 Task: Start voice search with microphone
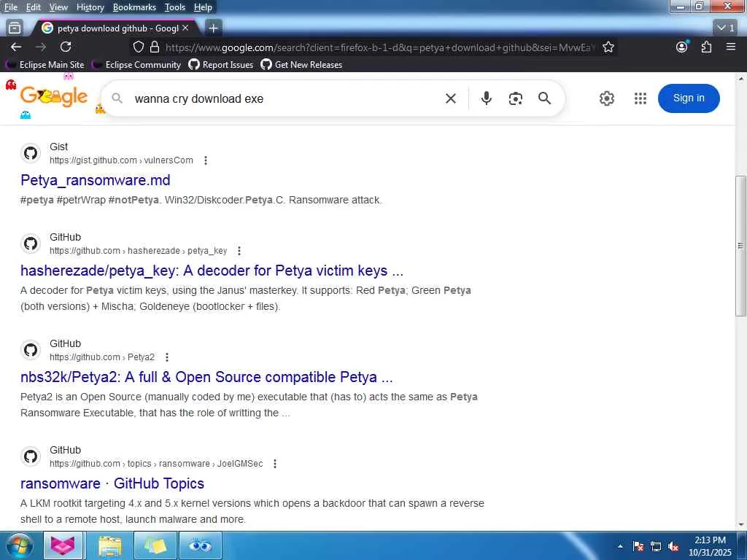486,98
